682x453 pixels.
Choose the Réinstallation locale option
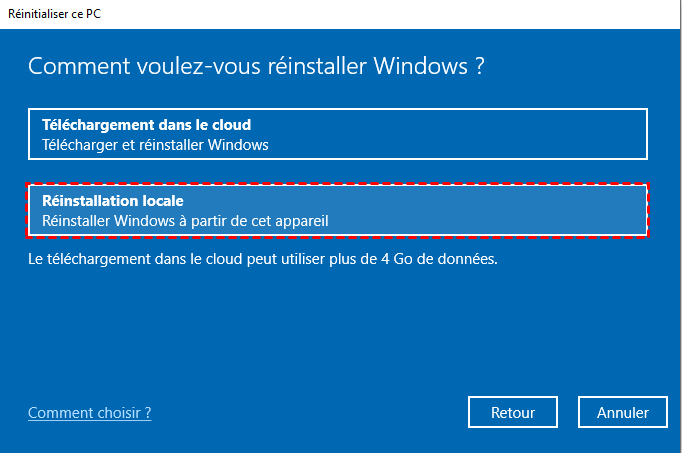338,211
